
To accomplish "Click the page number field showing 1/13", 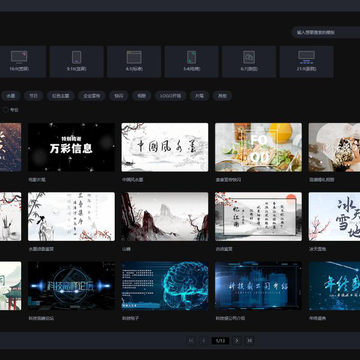I will click(x=220, y=340).
